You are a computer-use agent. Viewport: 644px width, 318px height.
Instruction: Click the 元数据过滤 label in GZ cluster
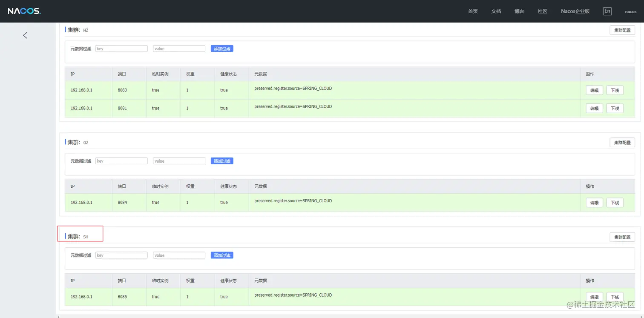tap(81, 161)
